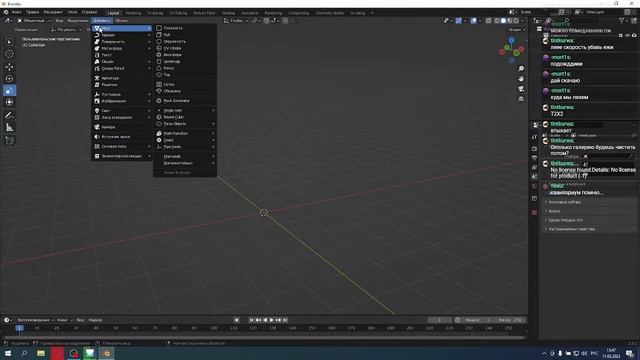Viewport: 640px width, 360px height.
Task: Open the Scene properties tab icon
Action: click(534, 177)
